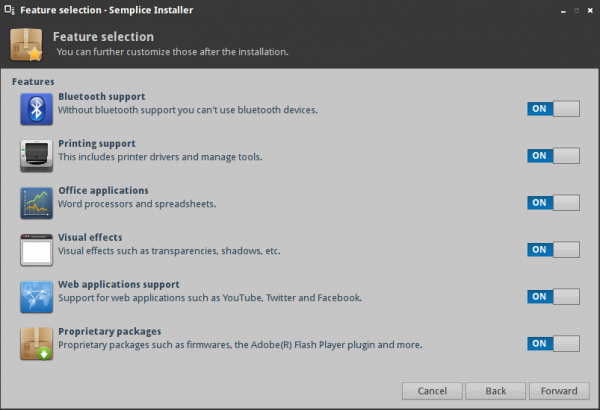Close the Semplice Installer window
Image resolution: width=600 pixels, height=410 pixels.
click(588, 10)
